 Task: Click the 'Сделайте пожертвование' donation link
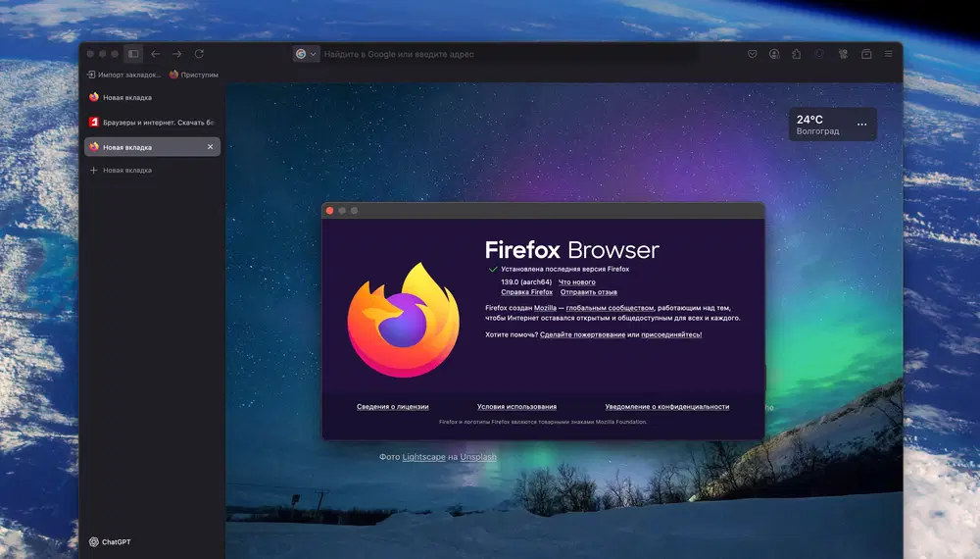click(582, 334)
